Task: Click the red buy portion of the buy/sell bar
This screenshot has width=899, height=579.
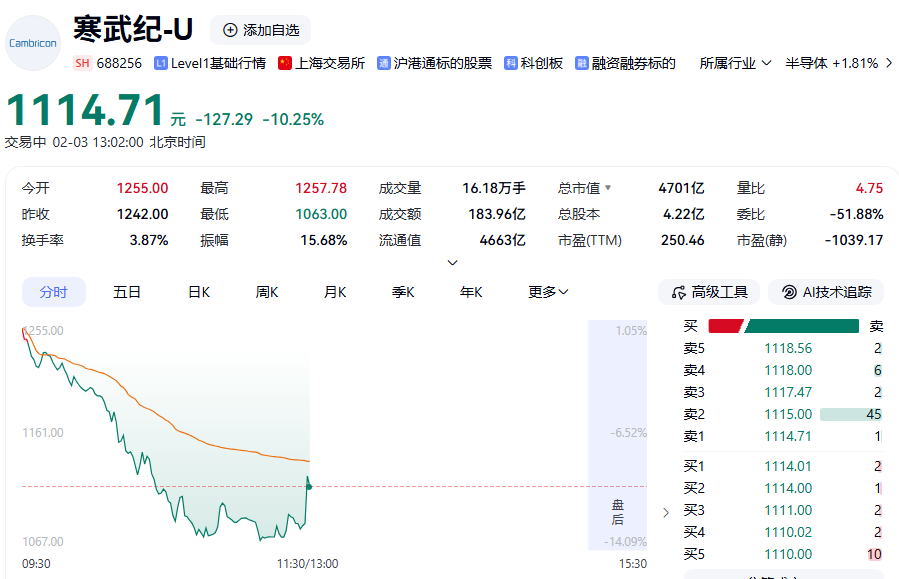Action: coord(725,326)
